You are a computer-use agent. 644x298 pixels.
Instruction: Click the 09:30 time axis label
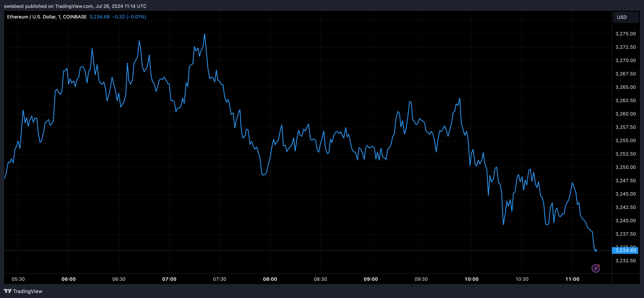pyautogui.click(x=421, y=279)
